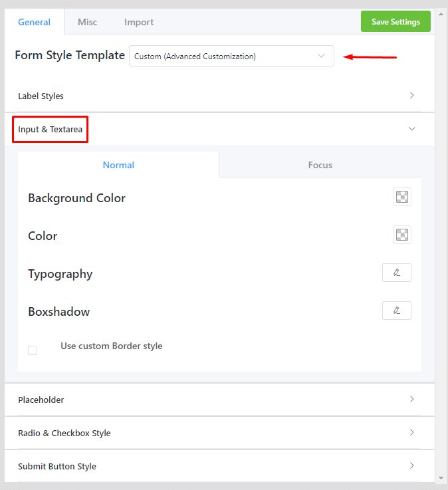Enable Use custom Border style checkbox
448x490 pixels.
[33, 350]
